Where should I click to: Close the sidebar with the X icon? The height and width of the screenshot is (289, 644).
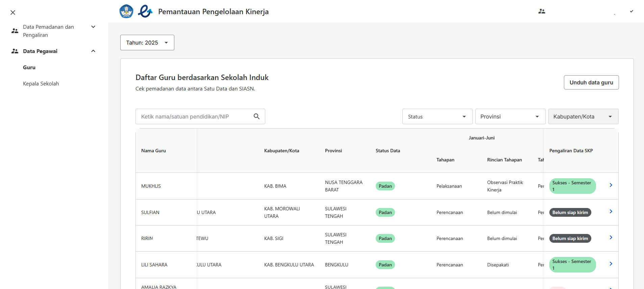13,12
